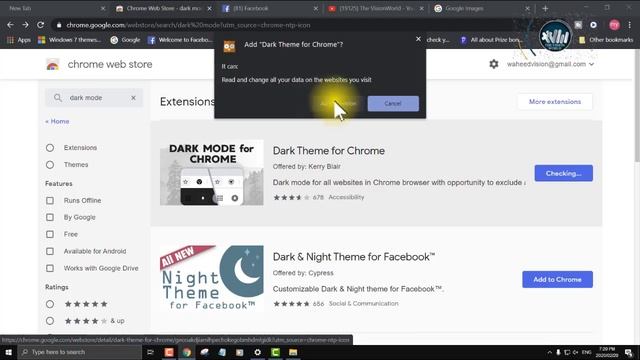Click the Accessibility category label

(x=346, y=197)
